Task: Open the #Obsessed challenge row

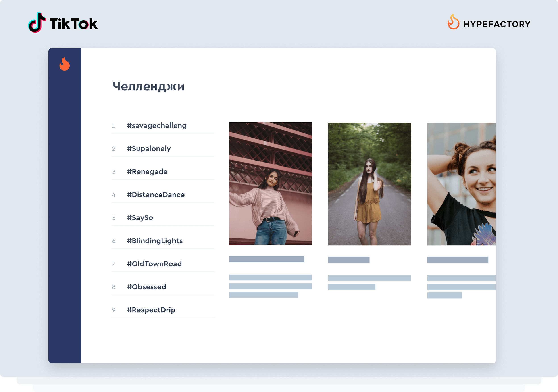Action: point(163,287)
